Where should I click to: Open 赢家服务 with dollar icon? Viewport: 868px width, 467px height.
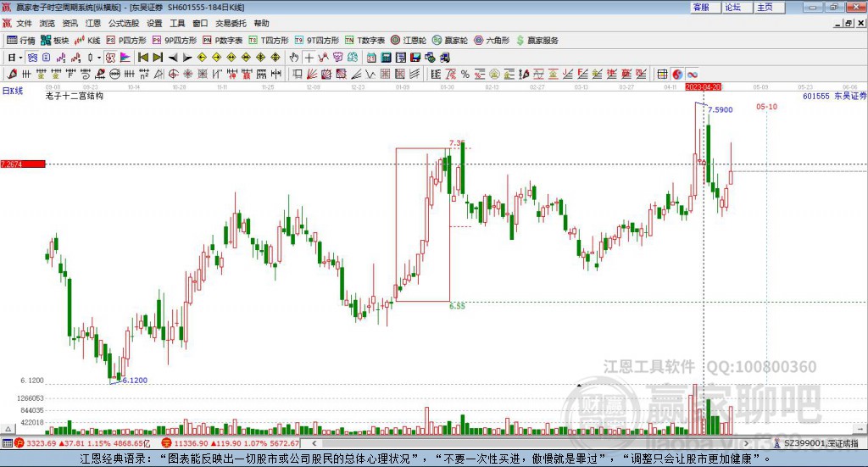pyautogui.click(x=537, y=41)
